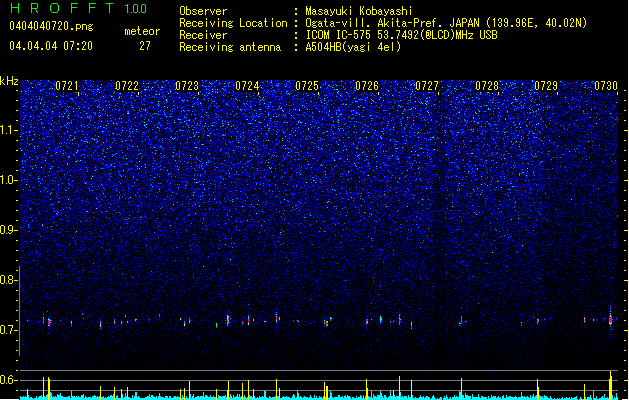Click the 0728 time marker
629x400 pixels.
(x=487, y=86)
